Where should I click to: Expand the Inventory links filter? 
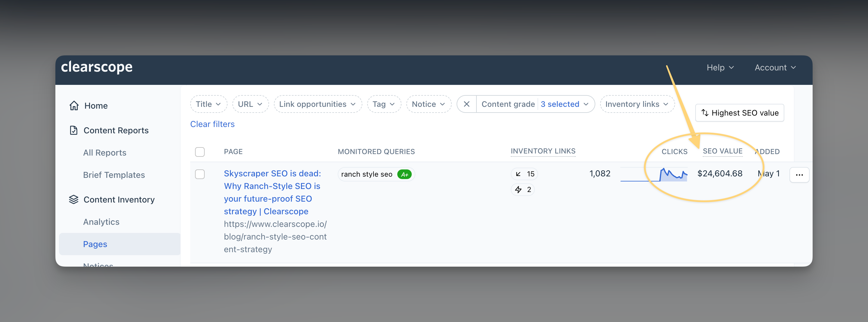tap(637, 104)
